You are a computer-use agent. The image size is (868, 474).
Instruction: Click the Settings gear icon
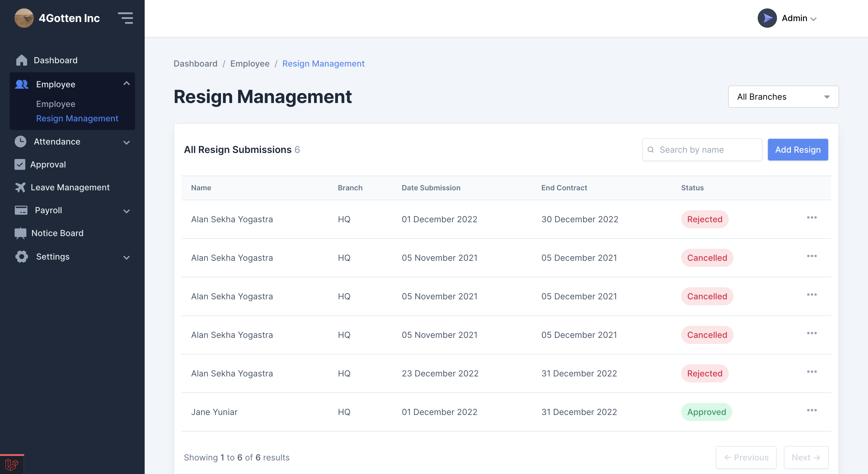click(x=22, y=257)
